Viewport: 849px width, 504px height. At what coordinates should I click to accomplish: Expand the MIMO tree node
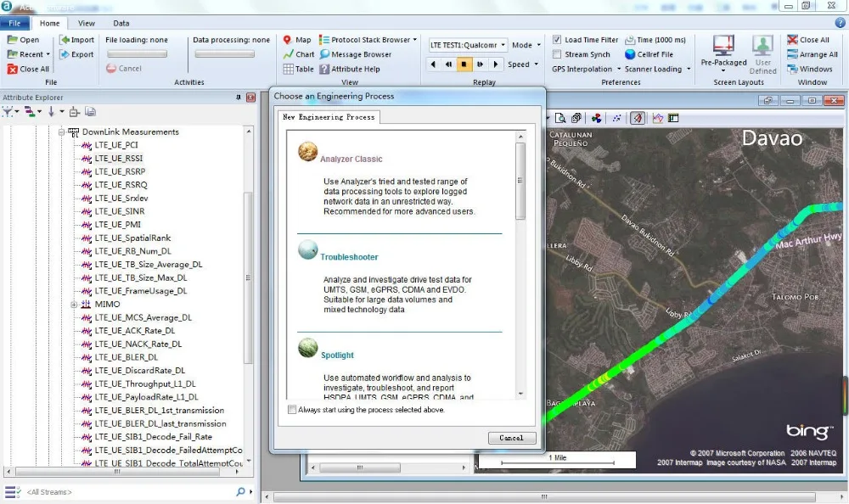pos(74,305)
